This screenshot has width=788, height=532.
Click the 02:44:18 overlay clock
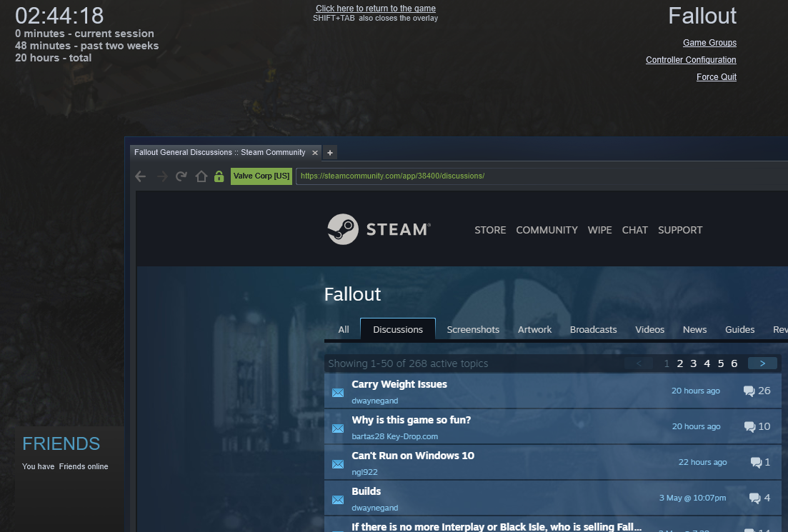59,16
